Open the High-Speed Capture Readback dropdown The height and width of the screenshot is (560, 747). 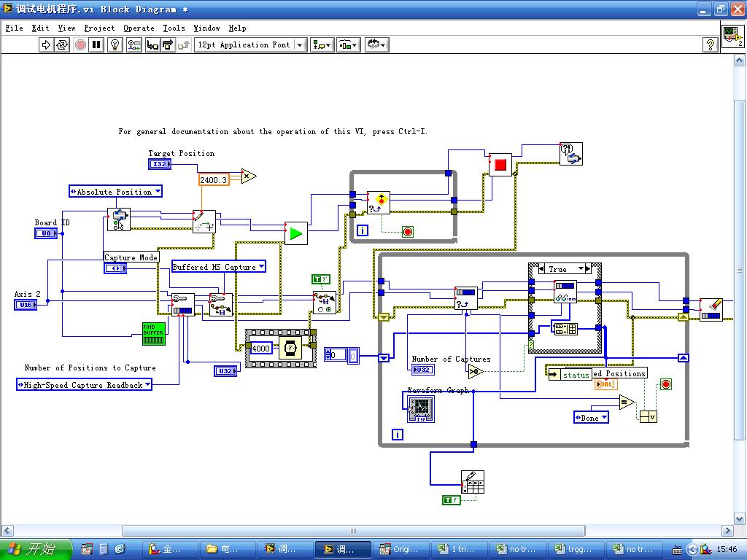[x=85, y=385]
